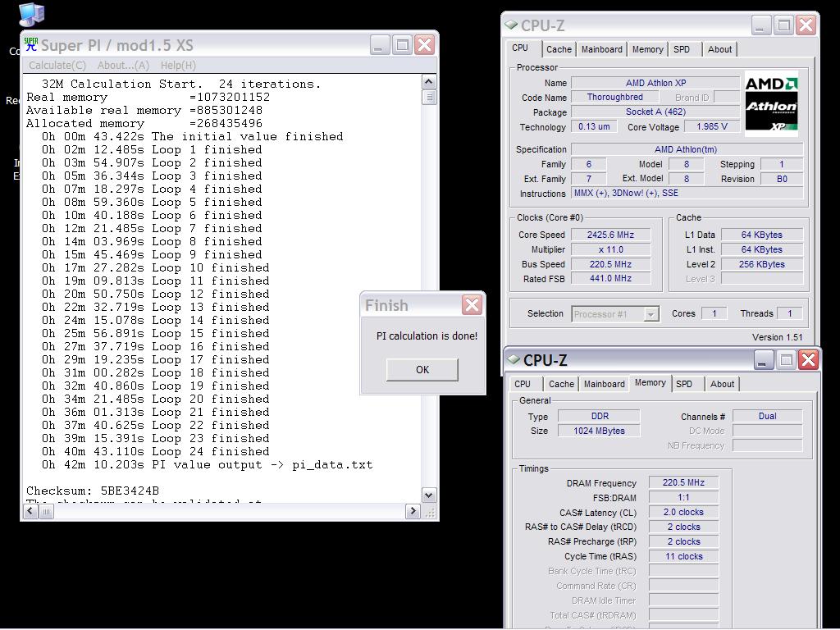Screen dimensions: 840x630
Task: Click the Super PI resize grip corner
Action: click(x=430, y=513)
